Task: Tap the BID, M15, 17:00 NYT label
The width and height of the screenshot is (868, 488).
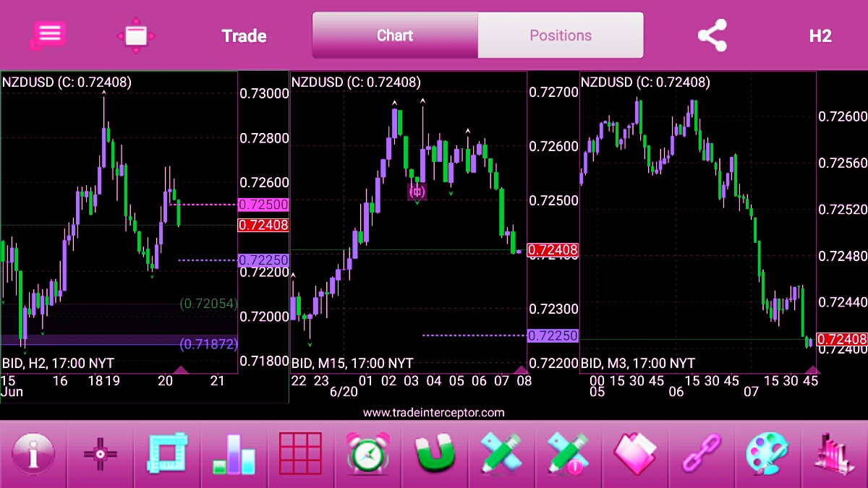Action: [x=352, y=363]
